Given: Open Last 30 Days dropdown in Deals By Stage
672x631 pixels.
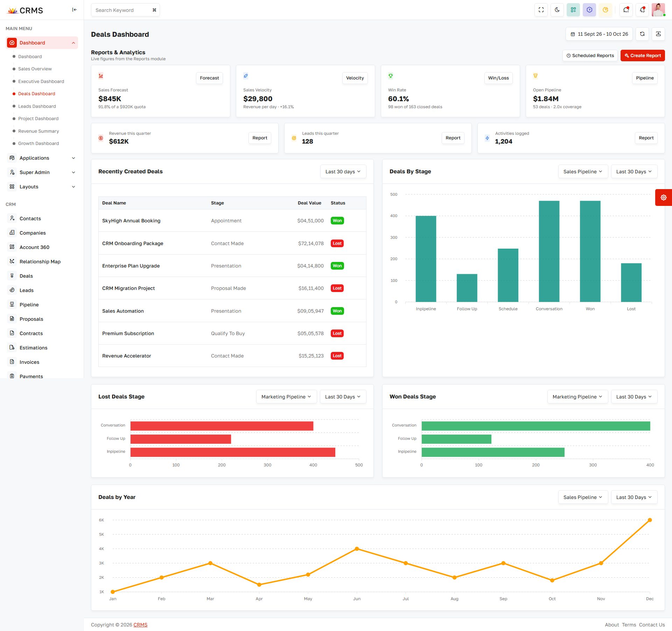Looking at the screenshot, I should pos(634,172).
